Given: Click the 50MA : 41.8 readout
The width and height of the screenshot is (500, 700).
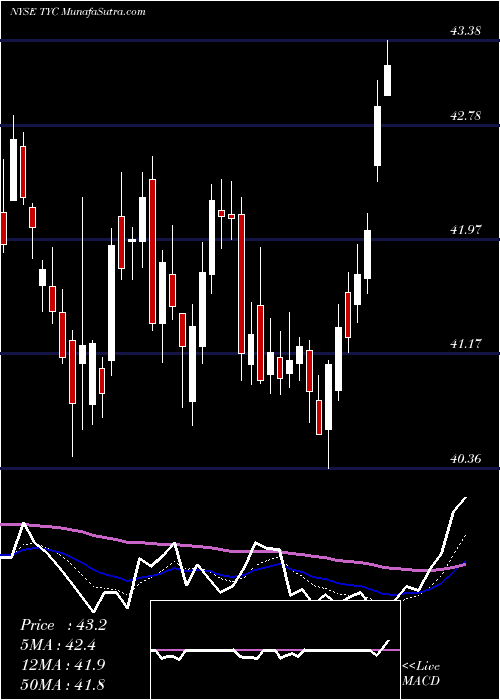Looking at the screenshot, I should 63,684.
